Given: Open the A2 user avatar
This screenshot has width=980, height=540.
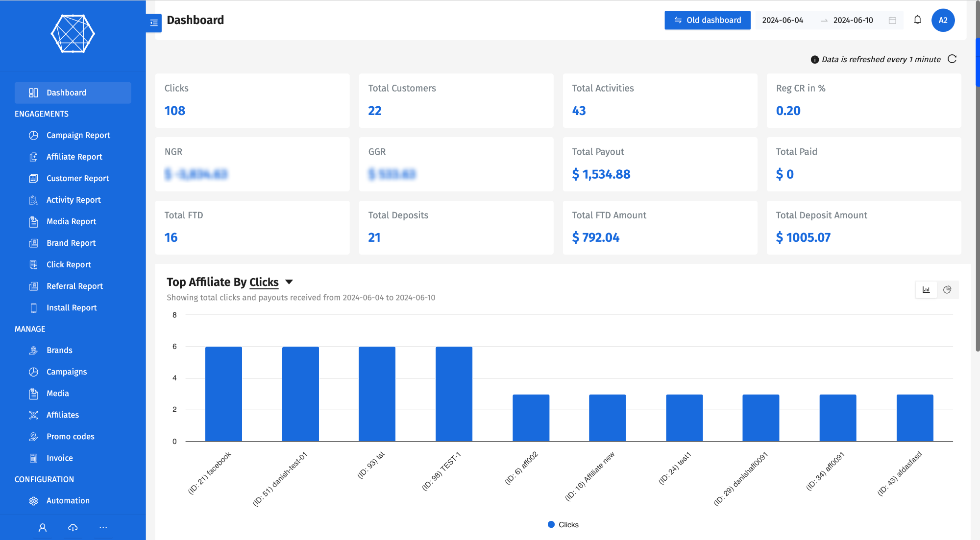Looking at the screenshot, I should click(943, 20).
